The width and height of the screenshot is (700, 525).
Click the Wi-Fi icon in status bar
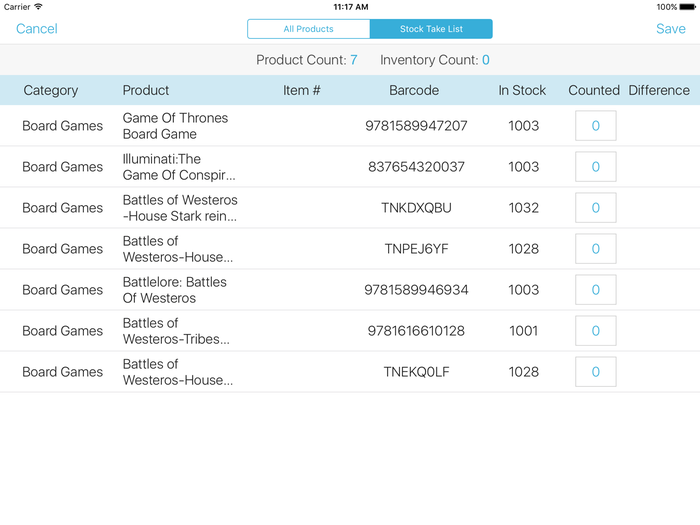point(38,7)
